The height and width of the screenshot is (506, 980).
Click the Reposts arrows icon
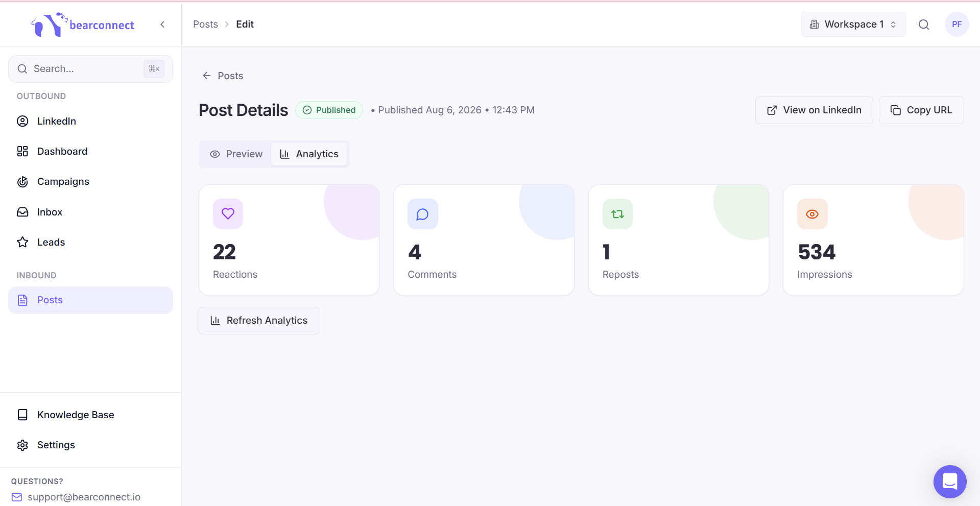(617, 214)
